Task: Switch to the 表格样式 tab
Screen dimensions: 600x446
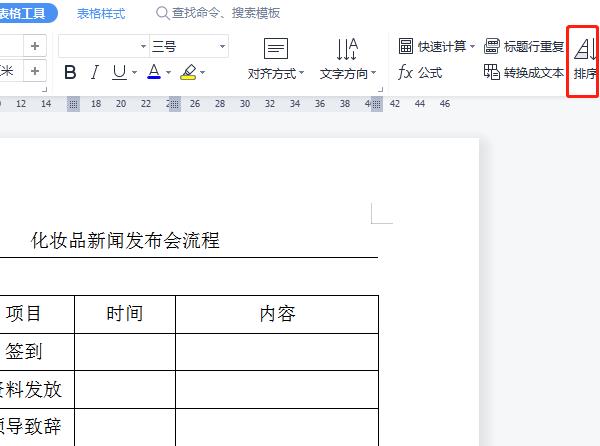Action: coord(101,13)
